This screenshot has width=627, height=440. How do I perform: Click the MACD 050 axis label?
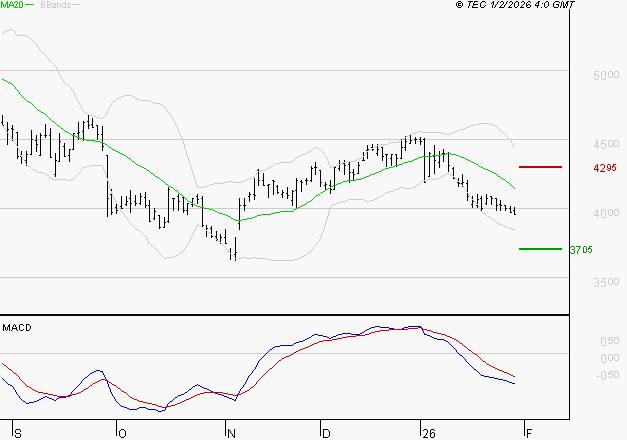point(610,341)
